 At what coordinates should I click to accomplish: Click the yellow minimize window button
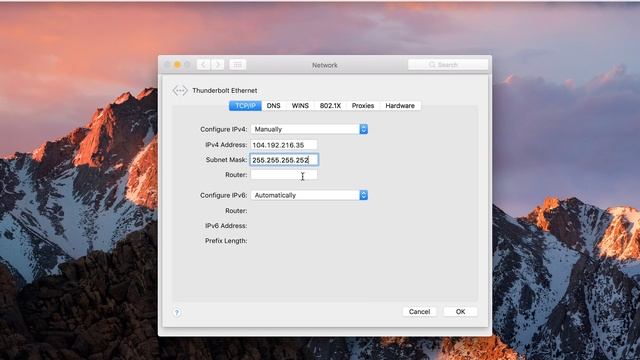click(x=177, y=64)
